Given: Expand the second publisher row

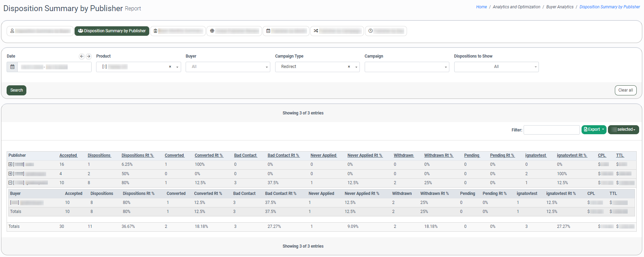Looking at the screenshot, I should pos(10,174).
